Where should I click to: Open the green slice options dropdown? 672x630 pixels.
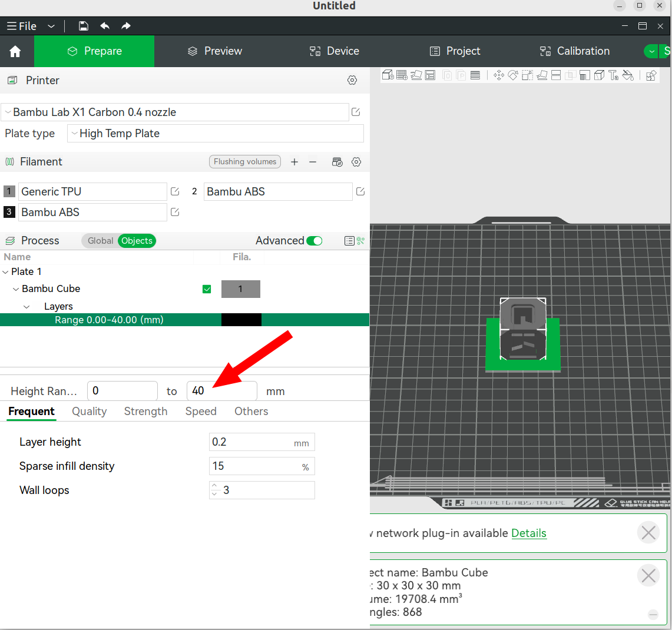[x=651, y=51]
